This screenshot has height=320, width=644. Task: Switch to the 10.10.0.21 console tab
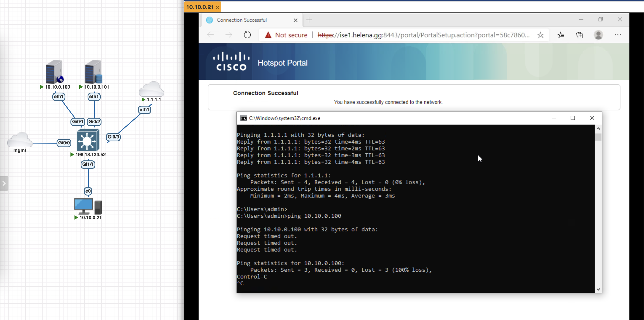point(200,7)
